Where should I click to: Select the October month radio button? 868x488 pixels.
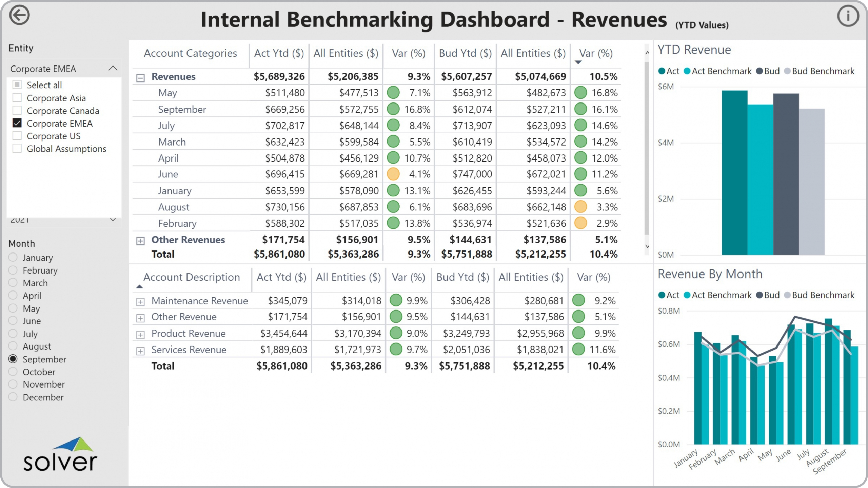13,372
